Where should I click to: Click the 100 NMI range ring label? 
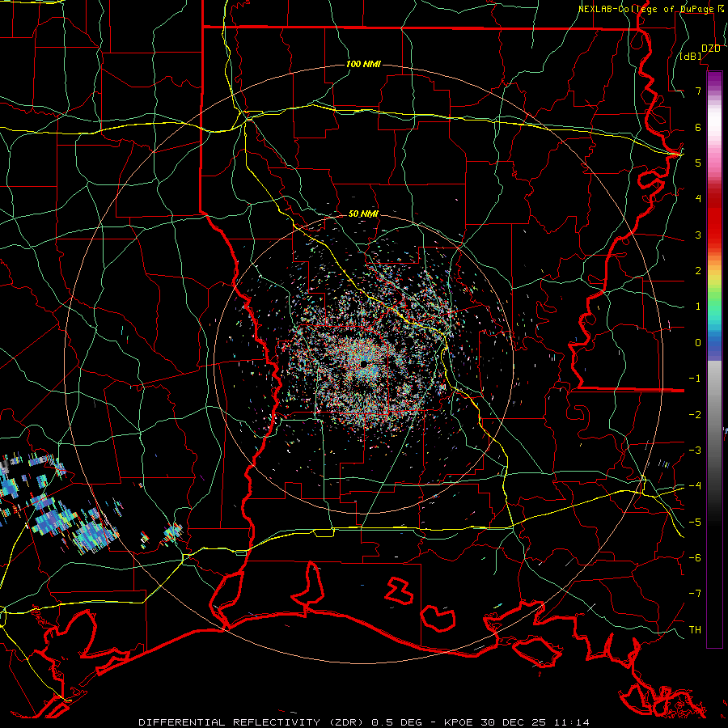363,64
